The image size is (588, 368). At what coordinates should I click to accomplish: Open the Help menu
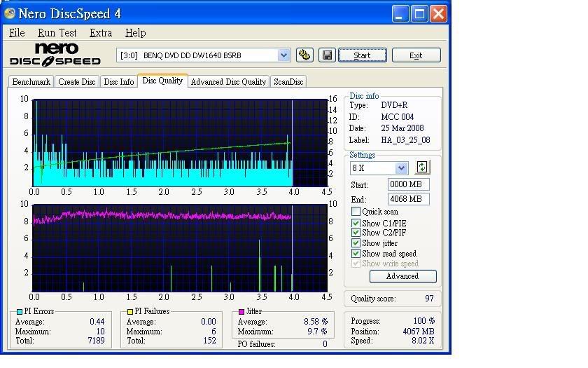pyautogui.click(x=135, y=33)
